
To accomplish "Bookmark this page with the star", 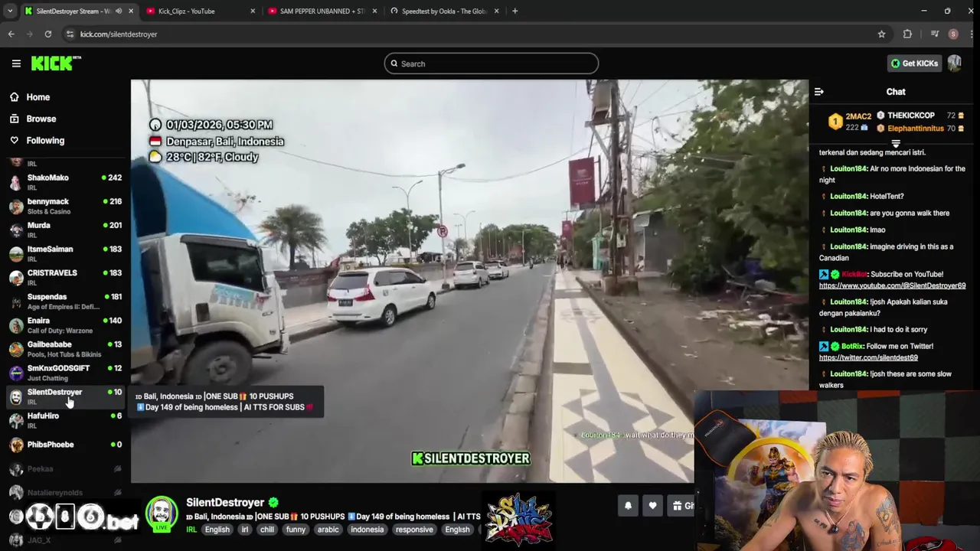I will (x=881, y=34).
